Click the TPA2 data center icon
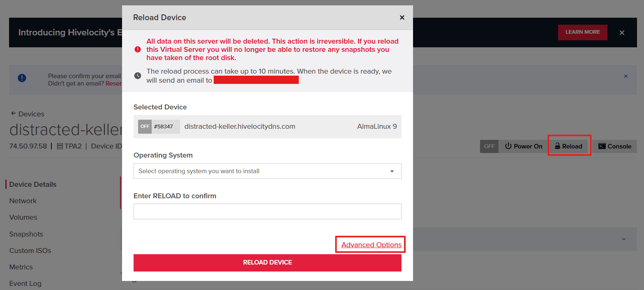The image size is (644, 290). (x=59, y=146)
